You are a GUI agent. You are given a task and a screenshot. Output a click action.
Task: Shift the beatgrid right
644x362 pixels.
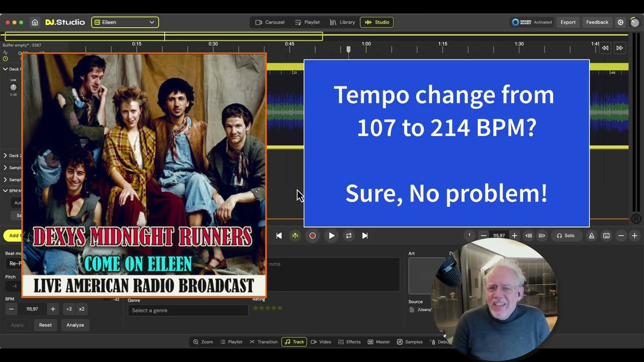pyautogui.click(x=542, y=235)
